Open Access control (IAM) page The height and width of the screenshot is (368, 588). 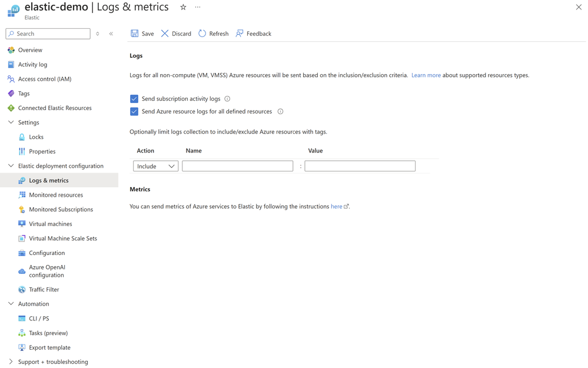click(x=45, y=79)
